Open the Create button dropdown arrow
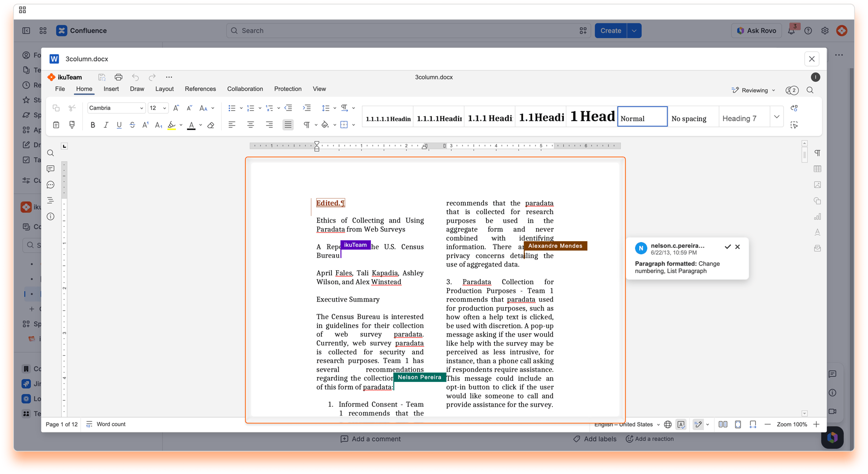 click(x=634, y=30)
